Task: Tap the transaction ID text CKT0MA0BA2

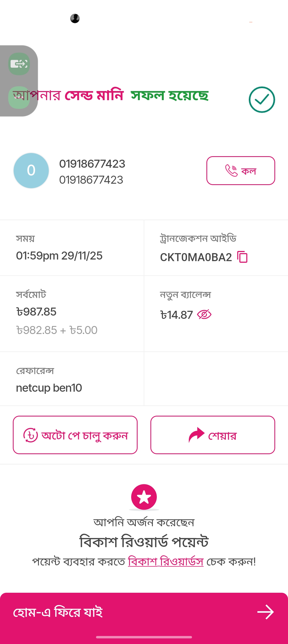Action: [196, 257]
